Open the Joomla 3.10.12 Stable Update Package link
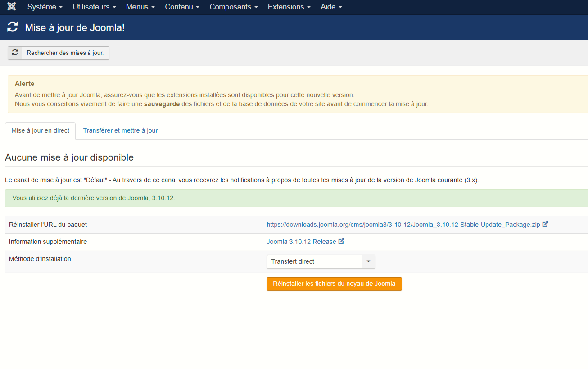Screen dimensions: 588x369 click(403, 224)
